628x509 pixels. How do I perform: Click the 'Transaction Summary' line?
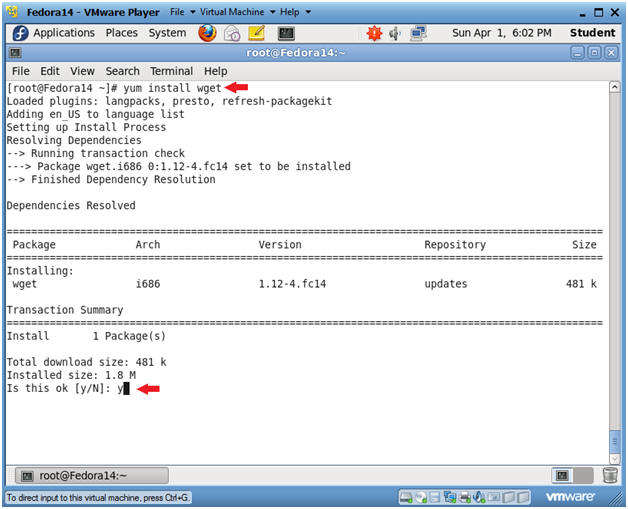[65, 310]
